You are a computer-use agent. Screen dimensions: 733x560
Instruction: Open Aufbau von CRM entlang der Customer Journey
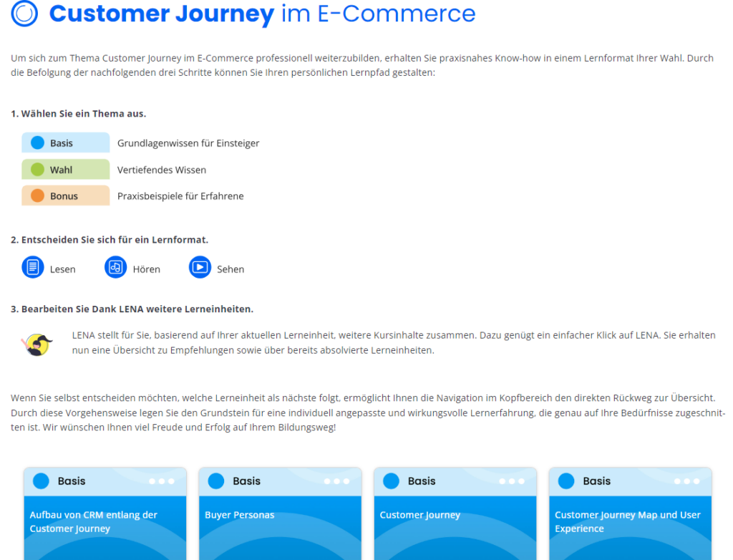click(94, 521)
